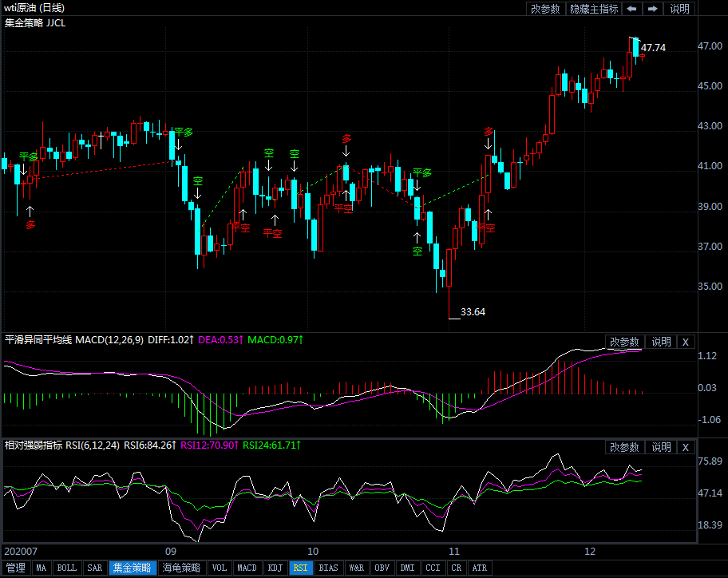728x578 pixels.
Task: Click the right arrow button in top toolbar
Action: 652,9
